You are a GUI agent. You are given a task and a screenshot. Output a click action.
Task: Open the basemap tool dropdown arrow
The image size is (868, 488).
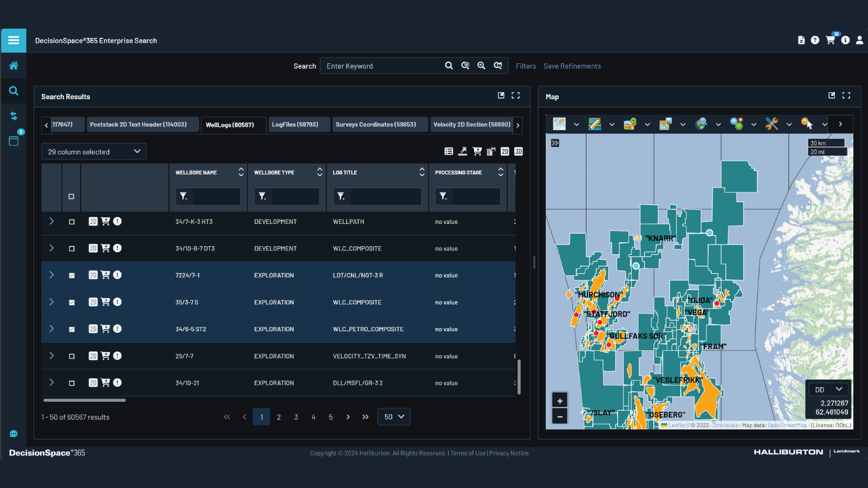point(576,124)
